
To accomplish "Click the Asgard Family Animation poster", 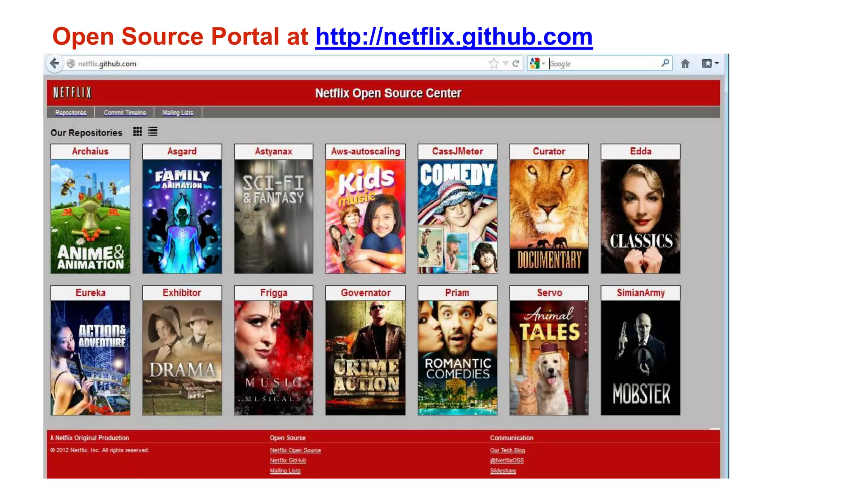I will 182,216.
